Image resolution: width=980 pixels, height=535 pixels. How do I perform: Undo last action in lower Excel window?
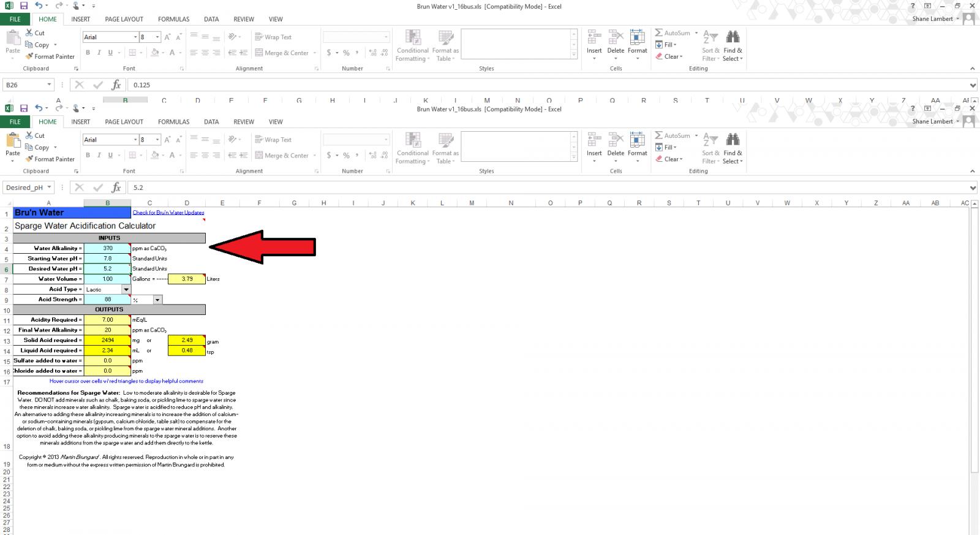point(39,108)
